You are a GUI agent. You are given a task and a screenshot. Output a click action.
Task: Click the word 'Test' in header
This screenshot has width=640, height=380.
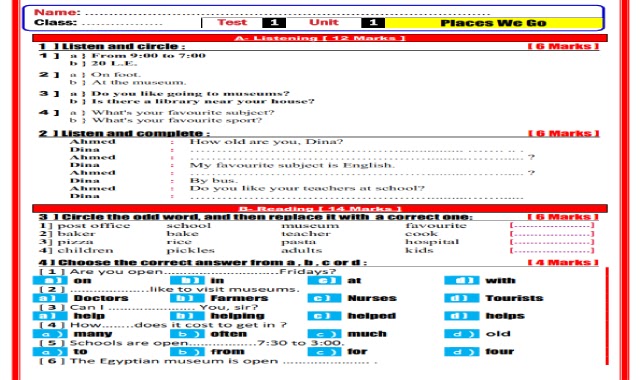pyautogui.click(x=232, y=22)
